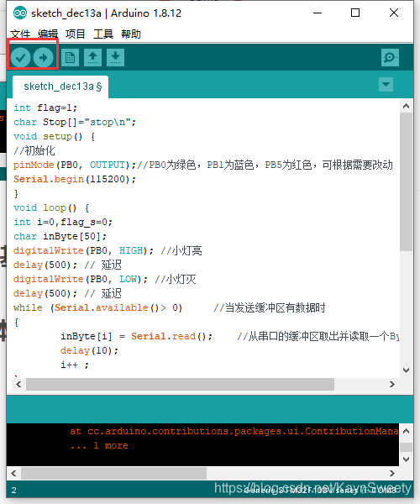Click line number '2' in status bar
The height and width of the screenshot is (504, 420).
click(x=13, y=491)
